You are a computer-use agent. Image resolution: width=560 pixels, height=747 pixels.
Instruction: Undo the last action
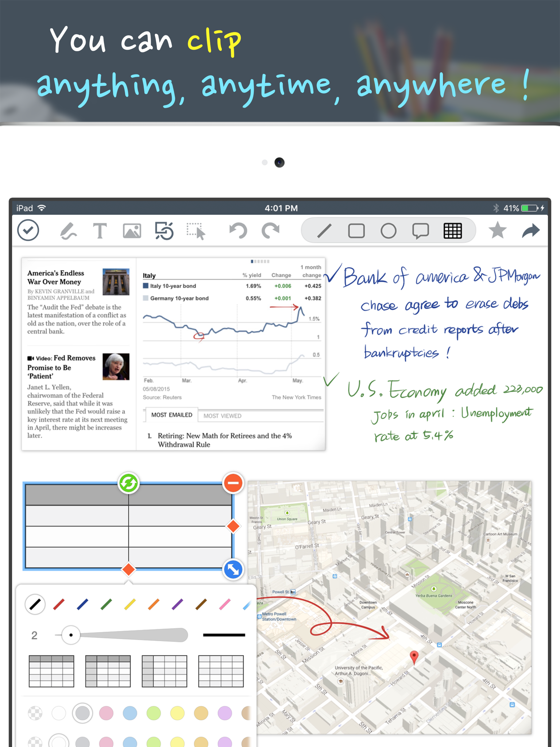pyautogui.click(x=238, y=231)
